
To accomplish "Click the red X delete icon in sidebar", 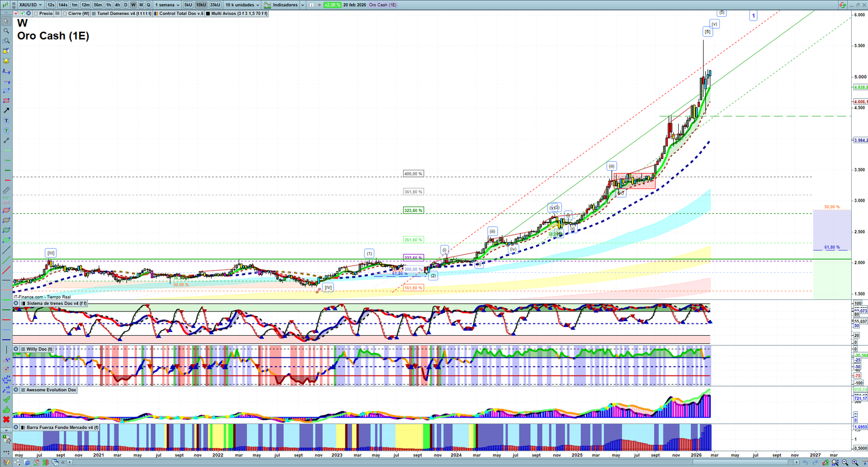I will click(6, 420).
